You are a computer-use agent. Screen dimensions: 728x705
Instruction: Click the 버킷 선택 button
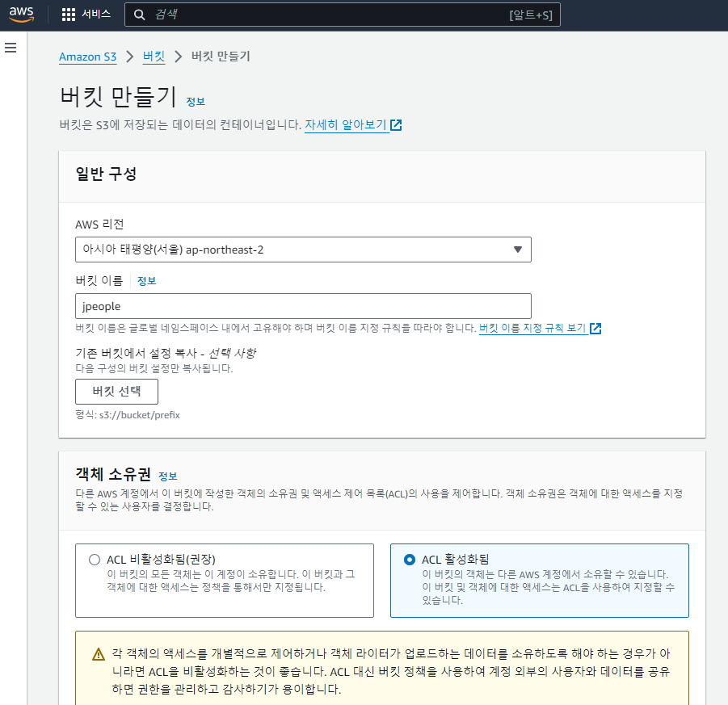point(116,392)
